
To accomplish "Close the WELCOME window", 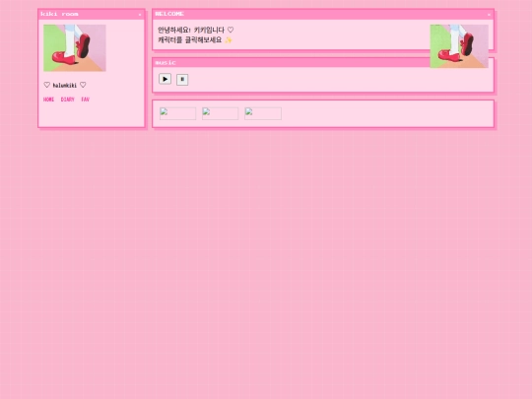I will click(x=489, y=15).
